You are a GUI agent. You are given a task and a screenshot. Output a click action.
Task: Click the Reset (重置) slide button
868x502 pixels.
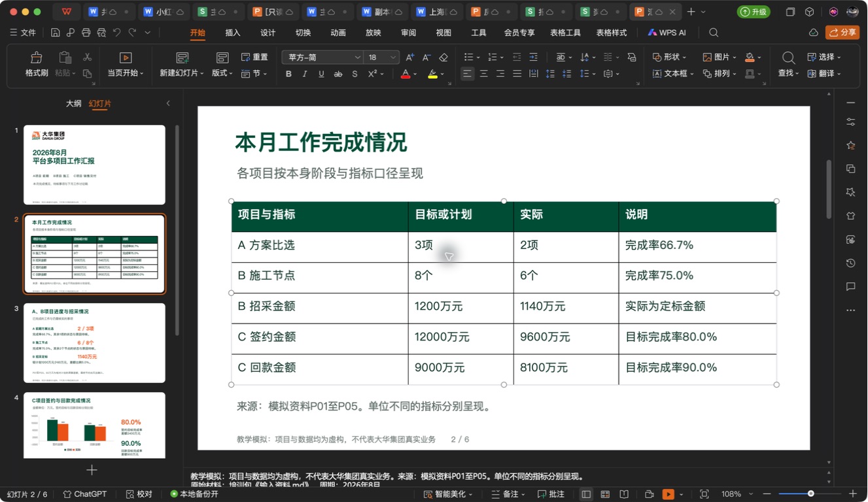(254, 58)
